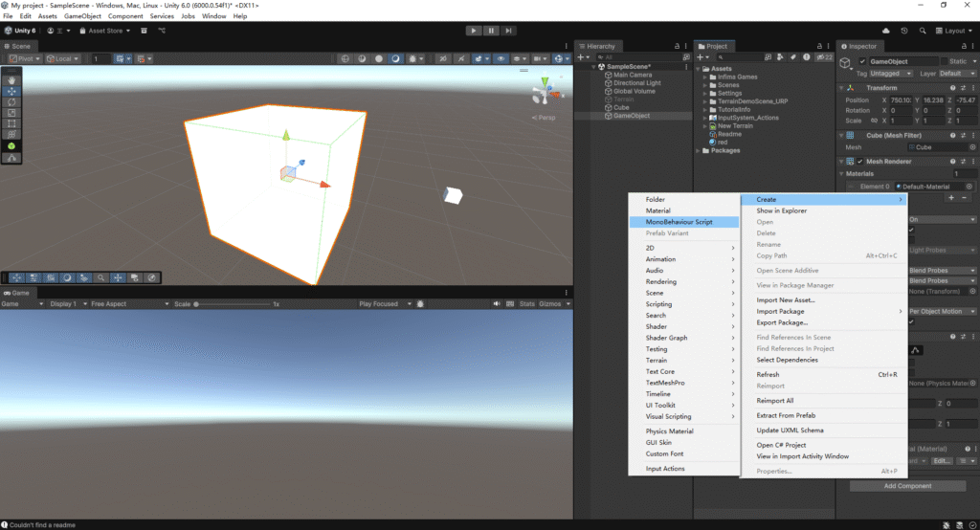980x530 pixels.
Task: Select the Hand view tool in Scene
Action: (x=11, y=80)
